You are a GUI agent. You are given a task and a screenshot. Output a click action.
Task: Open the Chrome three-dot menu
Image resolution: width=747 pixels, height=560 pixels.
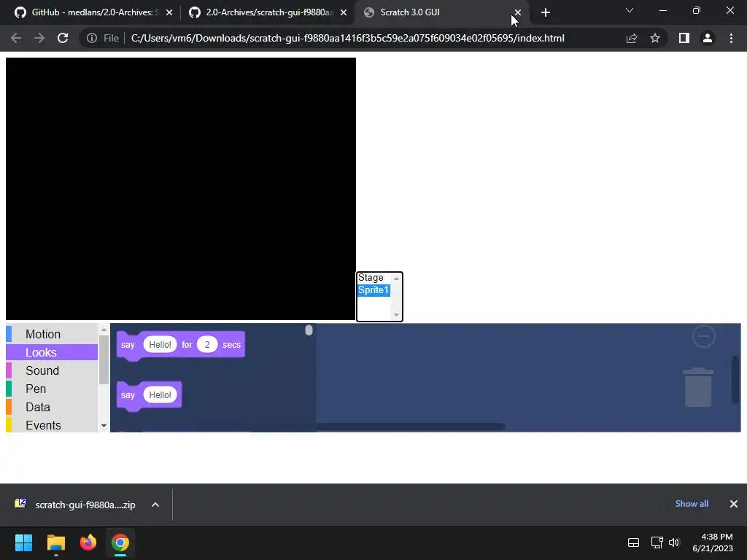click(731, 38)
